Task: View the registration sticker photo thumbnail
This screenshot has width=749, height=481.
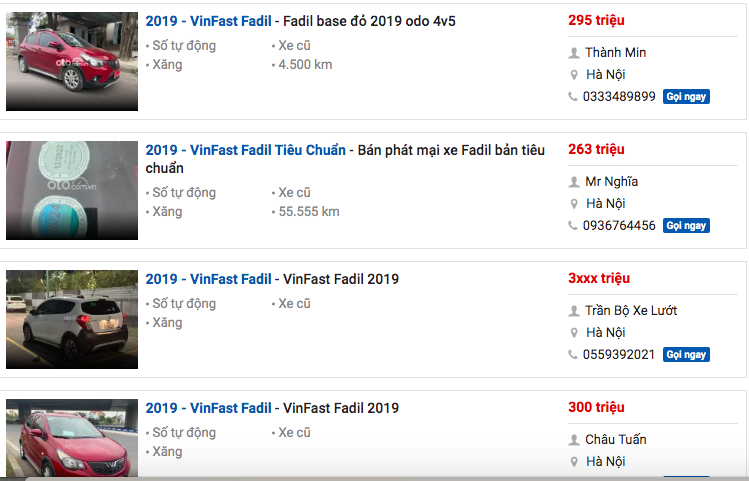Action: pos(72,190)
